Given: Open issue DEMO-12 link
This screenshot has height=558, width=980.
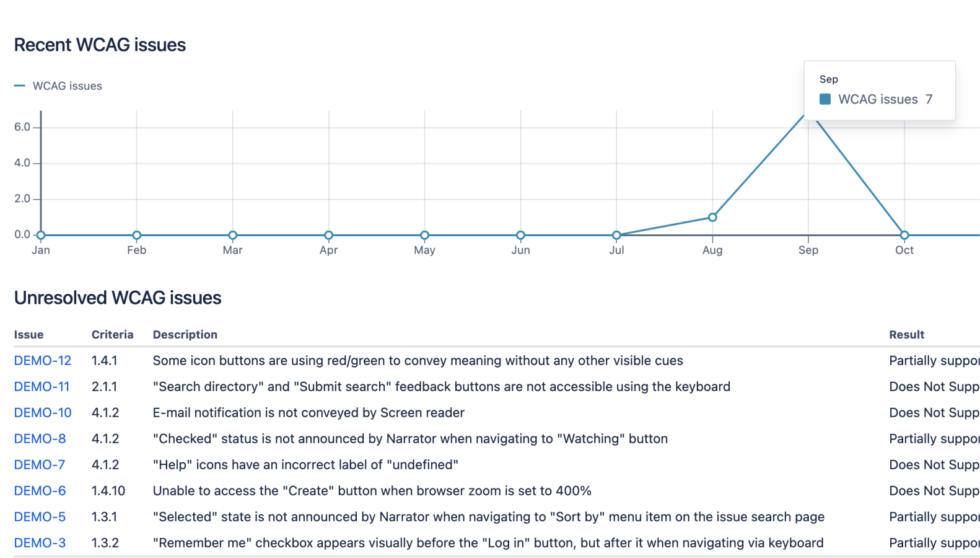Looking at the screenshot, I should pyautogui.click(x=43, y=361).
